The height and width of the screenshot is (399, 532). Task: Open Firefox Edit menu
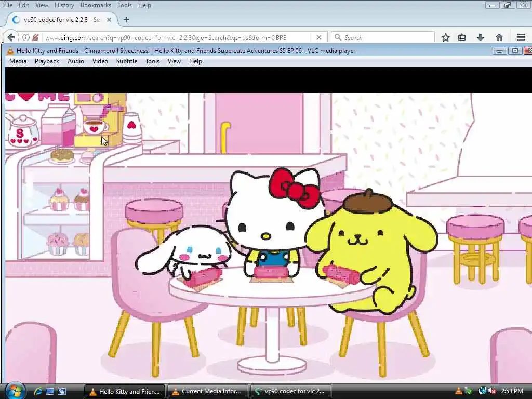(x=23, y=5)
